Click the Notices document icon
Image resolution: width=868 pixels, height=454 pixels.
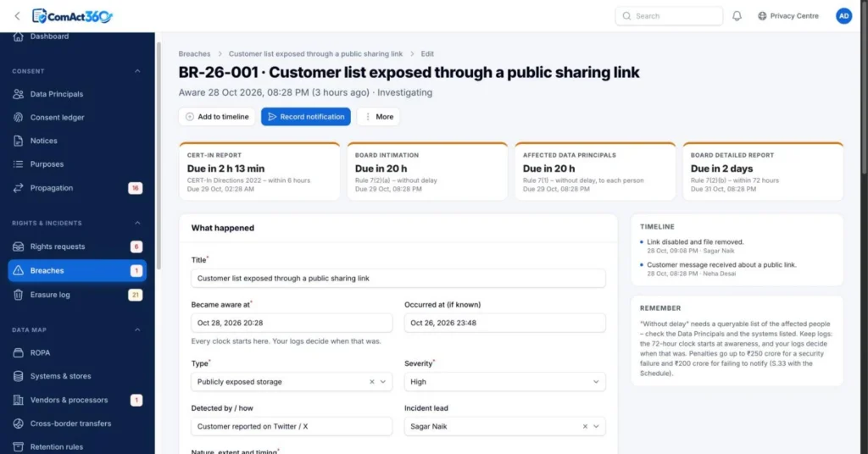point(19,141)
